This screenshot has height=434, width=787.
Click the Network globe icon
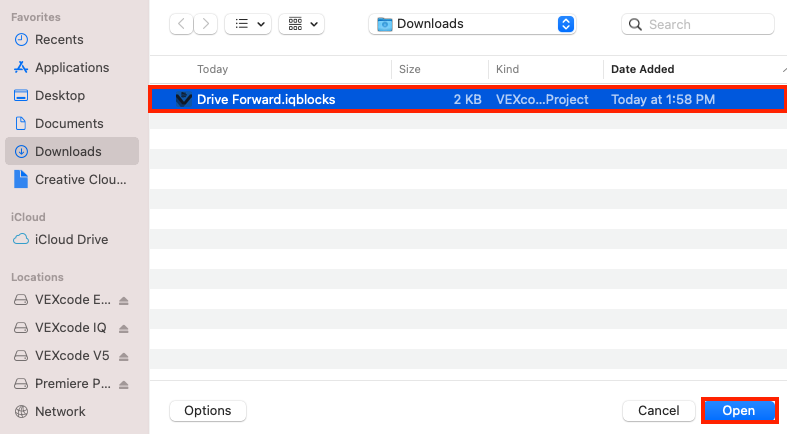click(x=21, y=411)
